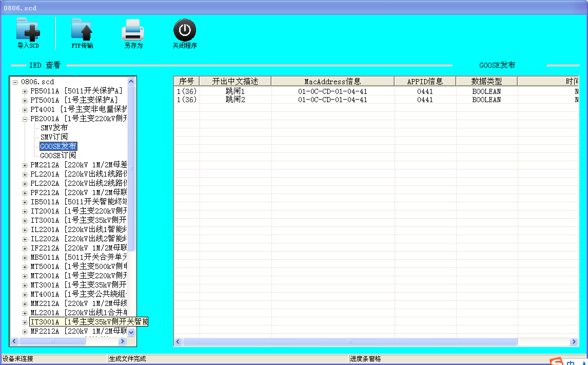Click the Sogou input method tray icon
This screenshot has width=588, height=365.
click(x=557, y=361)
